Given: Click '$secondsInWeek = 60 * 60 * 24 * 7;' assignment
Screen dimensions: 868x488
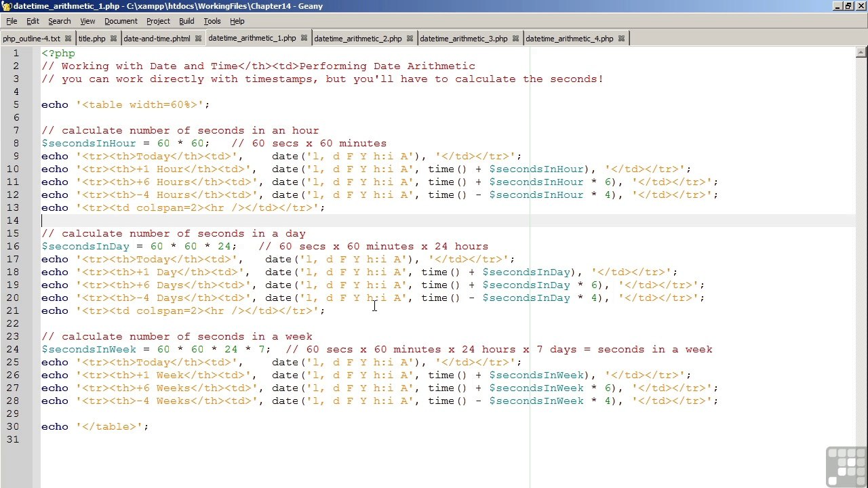Looking at the screenshot, I should [x=156, y=349].
